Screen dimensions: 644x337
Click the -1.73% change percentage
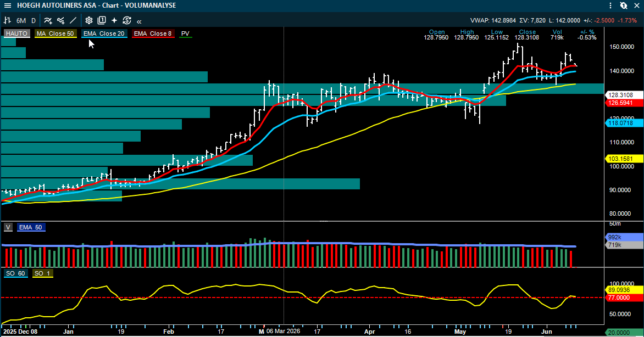click(628, 20)
